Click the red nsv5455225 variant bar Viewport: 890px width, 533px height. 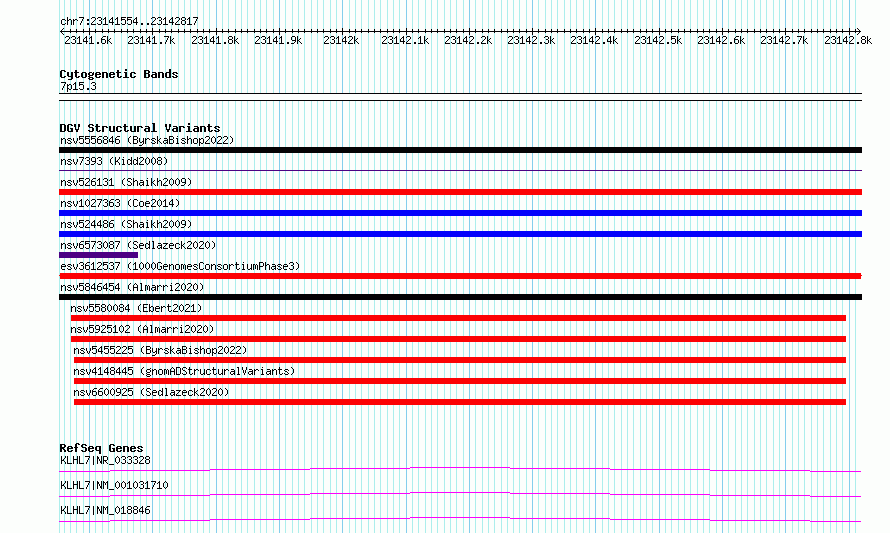pyautogui.click(x=460, y=360)
